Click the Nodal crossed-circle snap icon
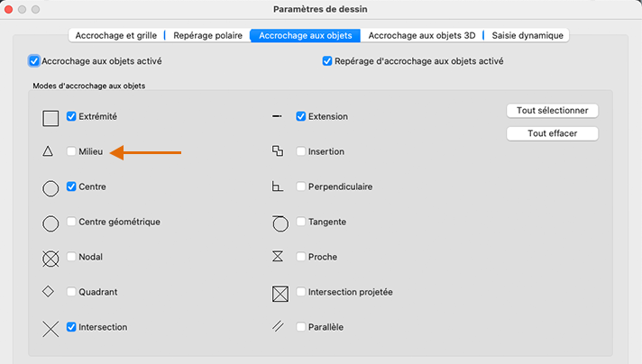The width and height of the screenshot is (642, 364). click(x=50, y=258)
